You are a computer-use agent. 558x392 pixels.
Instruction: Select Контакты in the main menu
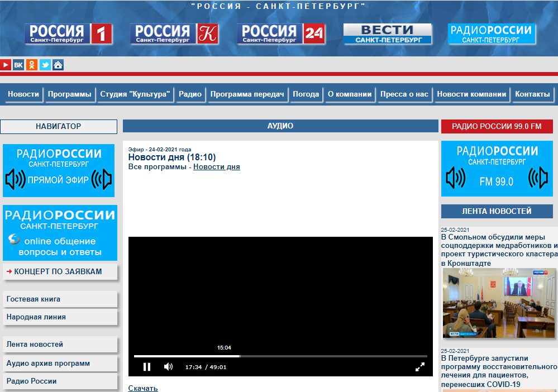click(x=532, y=94)
